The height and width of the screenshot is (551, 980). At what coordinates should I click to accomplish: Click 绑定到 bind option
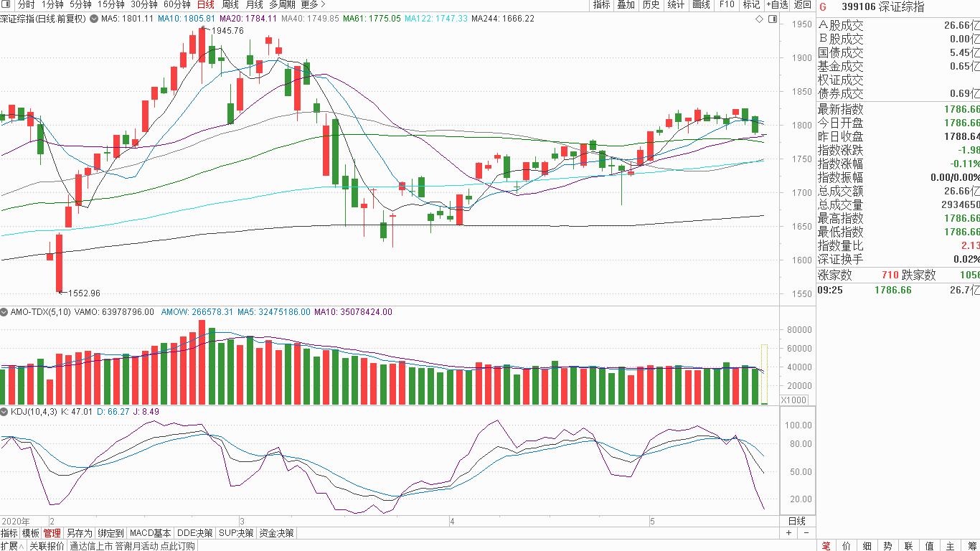pyautogui.click(x=111, y=533)
